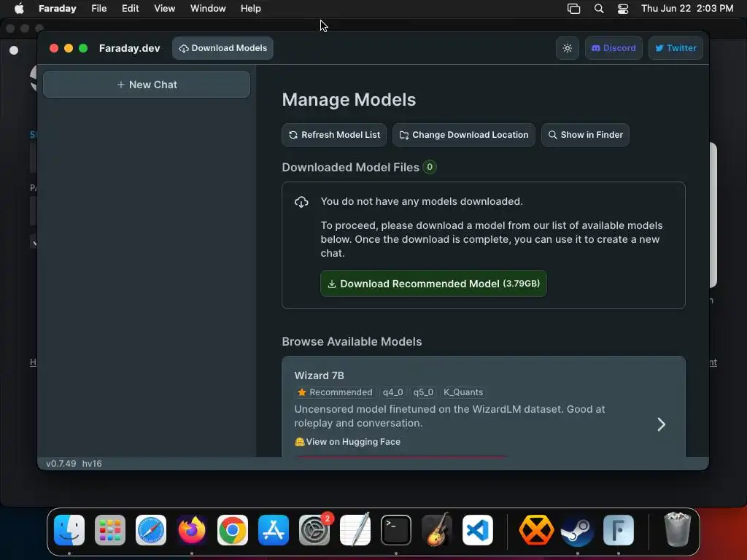747x560 pixels.
Task: Launch Visual Studio Code from the Dock
Action: [x=478, y=530]
